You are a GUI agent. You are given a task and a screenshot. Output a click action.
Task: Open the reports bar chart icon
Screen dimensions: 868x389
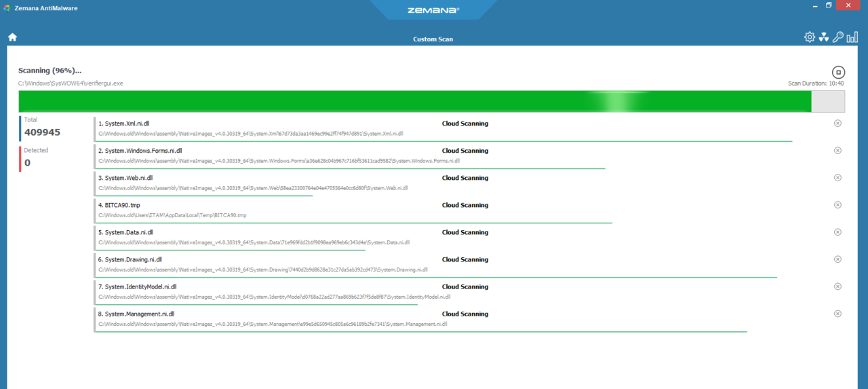[x=852, y=37]
